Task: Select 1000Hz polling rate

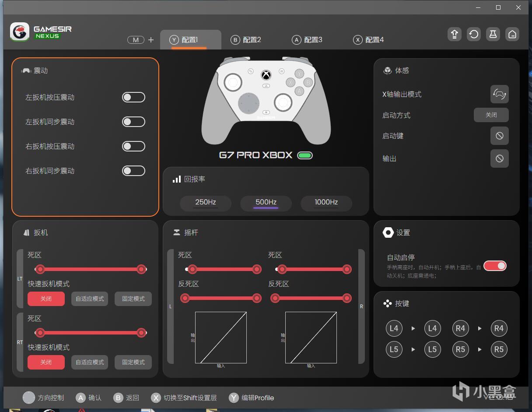Action: tap(326, 203)
